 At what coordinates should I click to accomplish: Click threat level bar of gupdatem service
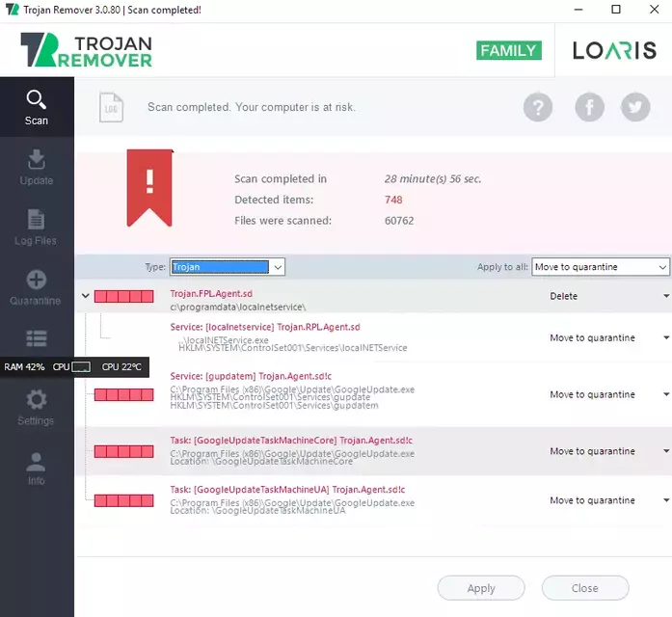click(x=123, y=394)
